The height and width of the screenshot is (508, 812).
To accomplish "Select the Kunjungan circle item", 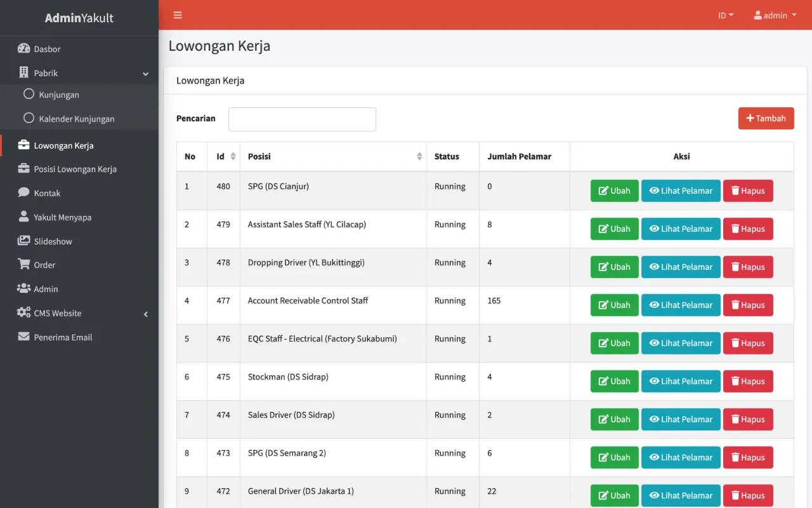I will click(x=29, y=95).
